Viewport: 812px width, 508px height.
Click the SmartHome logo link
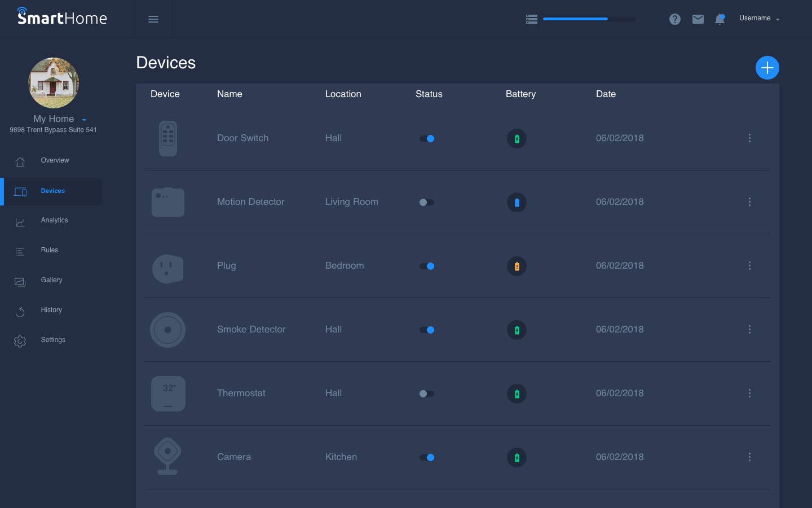[x=62, y=18]
